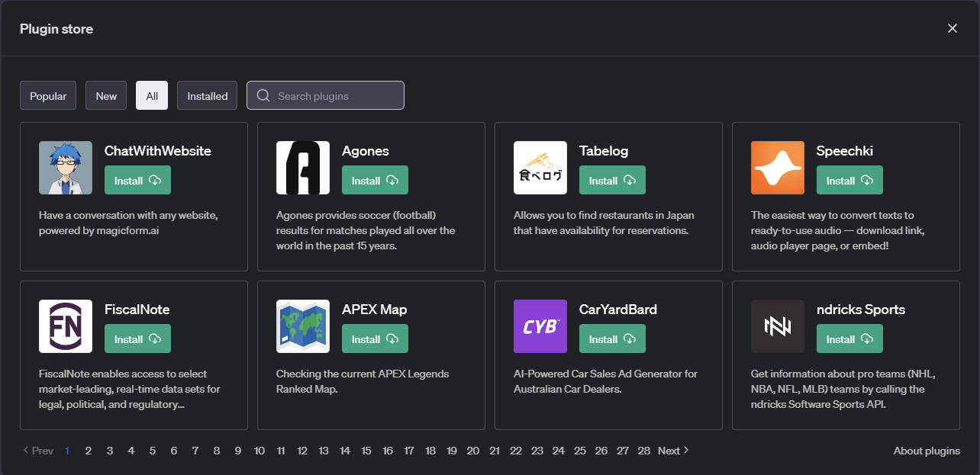Click the Speechki plugin title

coord(845,151)
